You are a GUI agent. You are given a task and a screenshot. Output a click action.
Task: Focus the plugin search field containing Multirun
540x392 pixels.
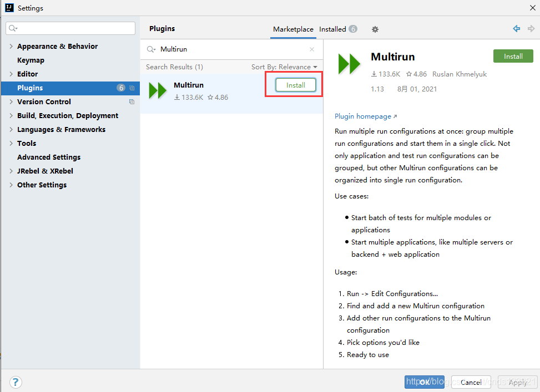click(232, 49)
